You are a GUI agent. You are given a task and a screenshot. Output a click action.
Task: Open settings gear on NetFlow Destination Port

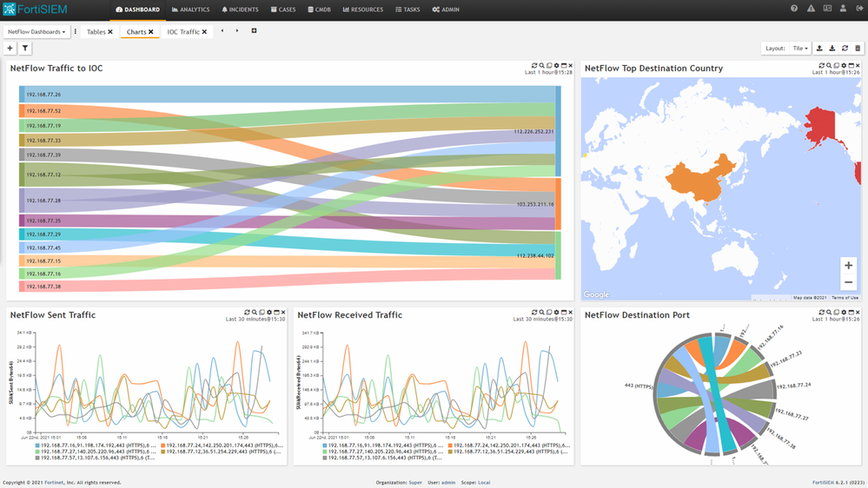844,312
